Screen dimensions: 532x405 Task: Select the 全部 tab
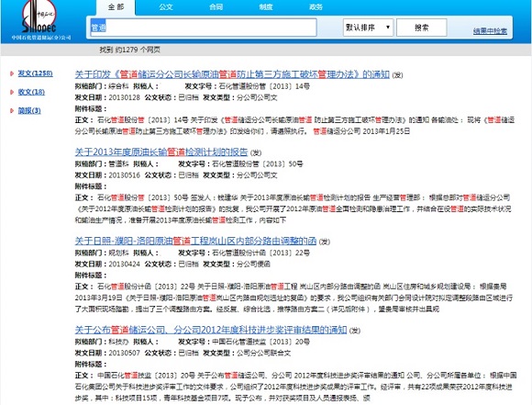(116, 7)
